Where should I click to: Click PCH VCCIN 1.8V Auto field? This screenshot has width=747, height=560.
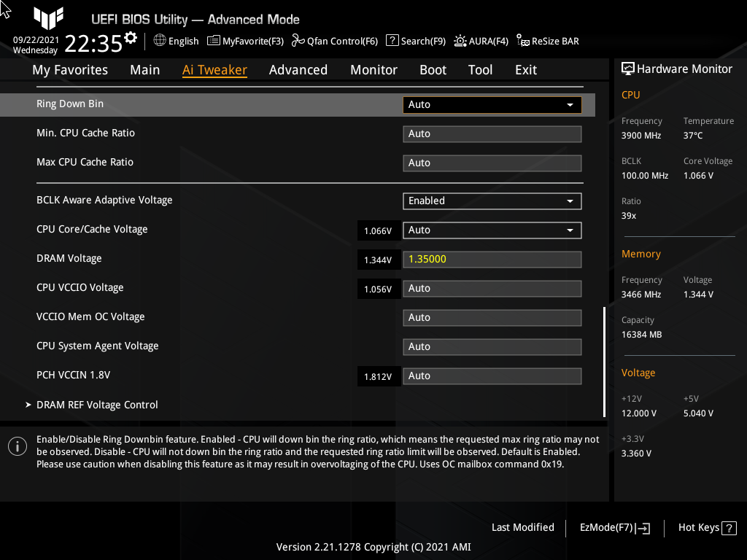492,376
